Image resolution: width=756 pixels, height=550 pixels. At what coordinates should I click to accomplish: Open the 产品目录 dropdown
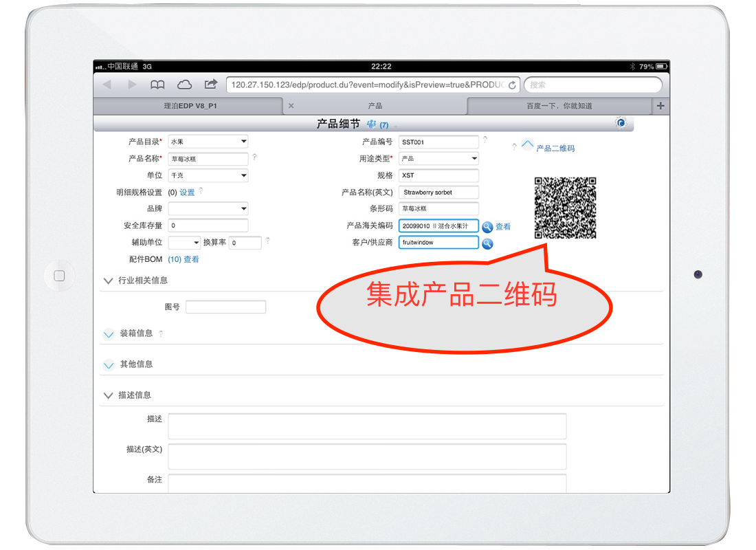pos(208,142)
